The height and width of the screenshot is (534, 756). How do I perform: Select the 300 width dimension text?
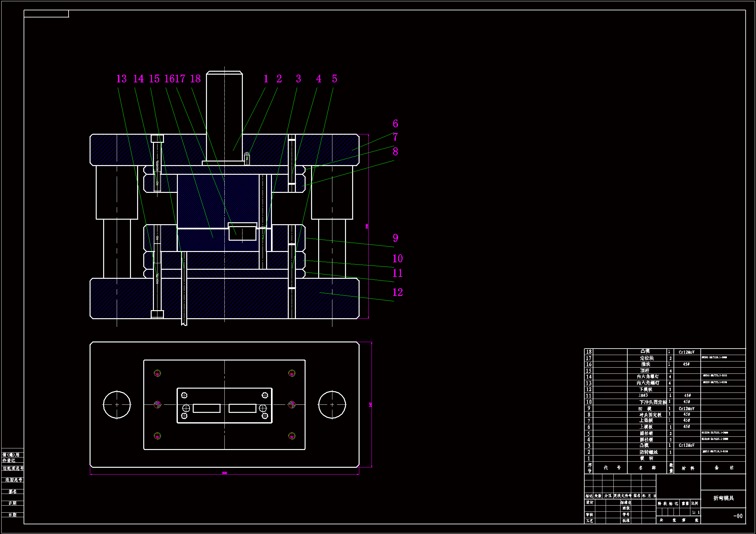click(224, 473)
